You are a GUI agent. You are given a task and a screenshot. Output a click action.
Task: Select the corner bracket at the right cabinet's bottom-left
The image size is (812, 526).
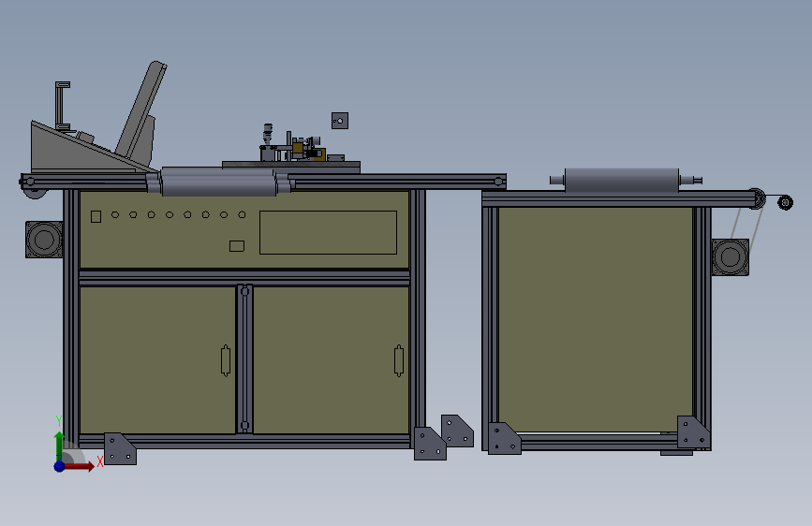tap(505, 439)
